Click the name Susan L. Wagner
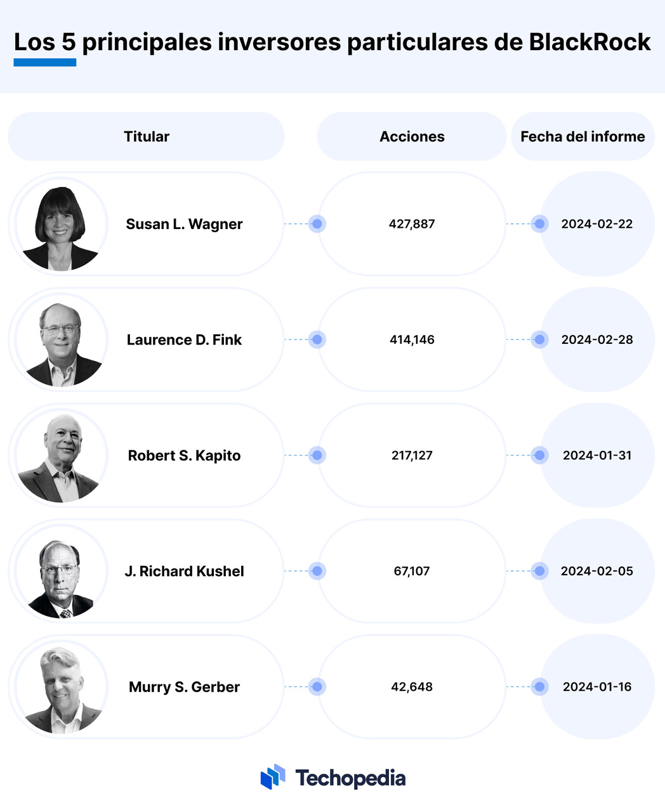The width and height of the screenshot is (665, 812). (x=184, y=224)
